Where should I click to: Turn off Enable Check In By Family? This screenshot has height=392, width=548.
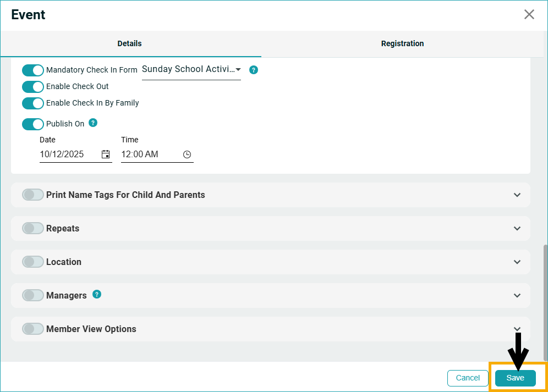[x=33, y=103]
